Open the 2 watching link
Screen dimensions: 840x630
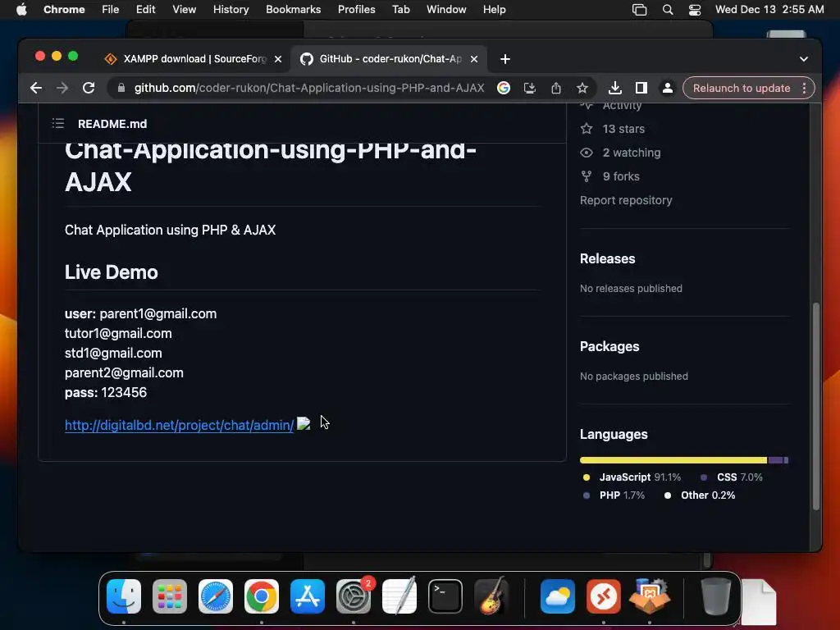coord(631,153)
